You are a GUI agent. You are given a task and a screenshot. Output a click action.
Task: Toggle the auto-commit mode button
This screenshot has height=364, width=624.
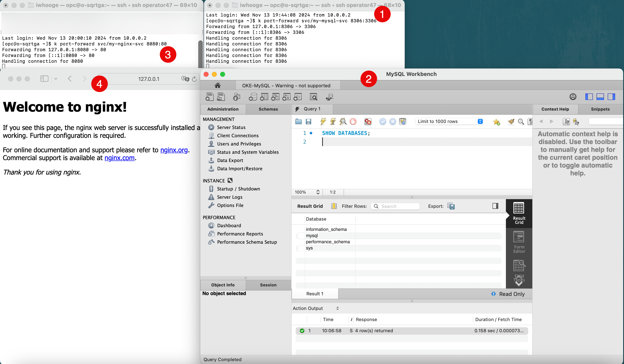[x=403, y=122]
